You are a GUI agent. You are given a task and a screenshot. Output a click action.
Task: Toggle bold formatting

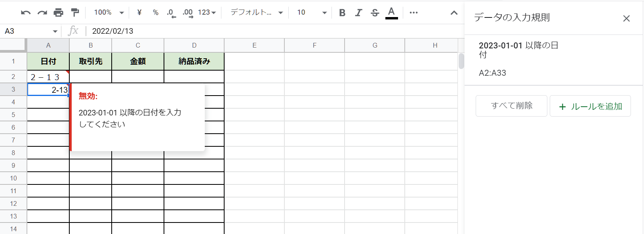click(x=342, y=13)
